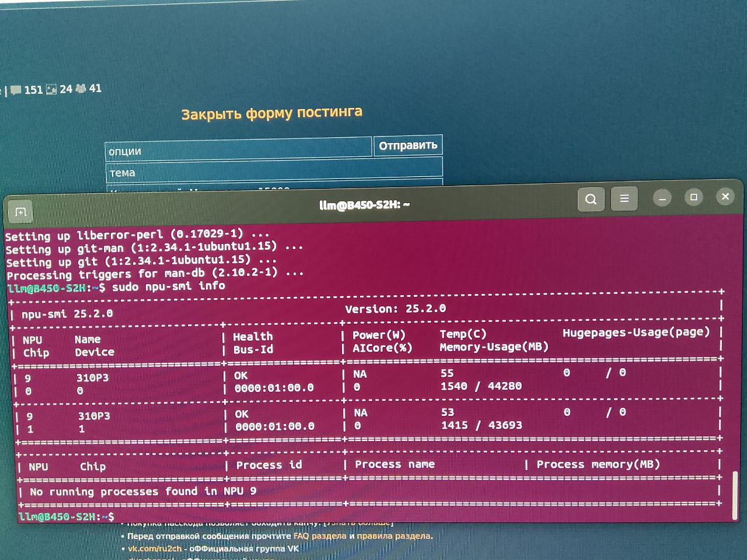Screen dimensions: 747x560
Task: Click the "Закрыть форму постинга" link
Action: pos(271,113)
